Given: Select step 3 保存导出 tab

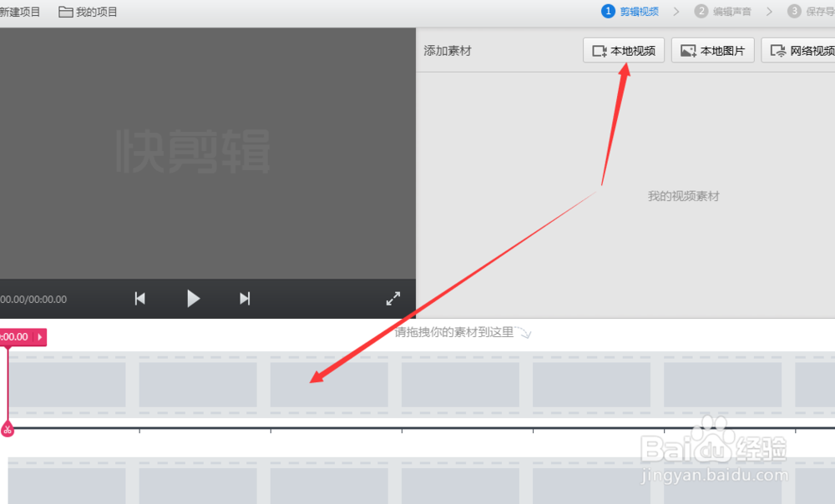Looking at the screenshot, I should [x=811, y=11].
